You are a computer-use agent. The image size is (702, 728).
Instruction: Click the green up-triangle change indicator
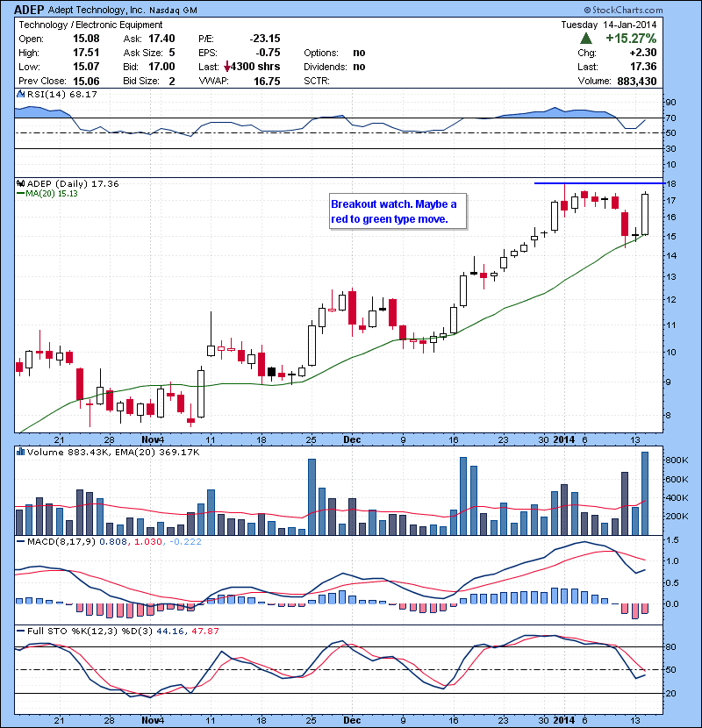(x=586, y=39)
